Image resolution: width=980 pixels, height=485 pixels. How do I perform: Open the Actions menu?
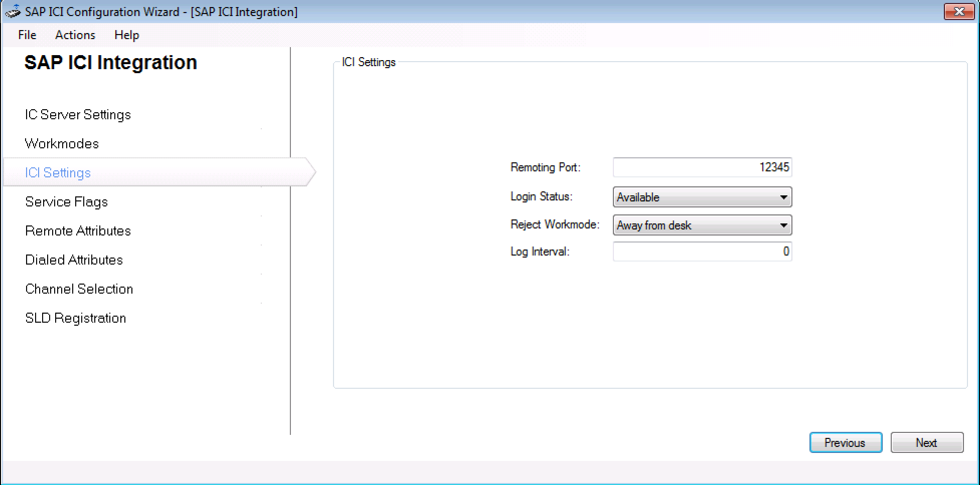75,35
